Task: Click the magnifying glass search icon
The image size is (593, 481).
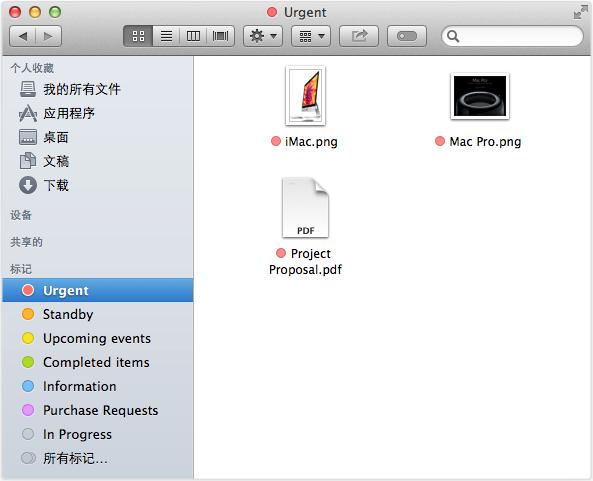Action: (x=453, y=36)
